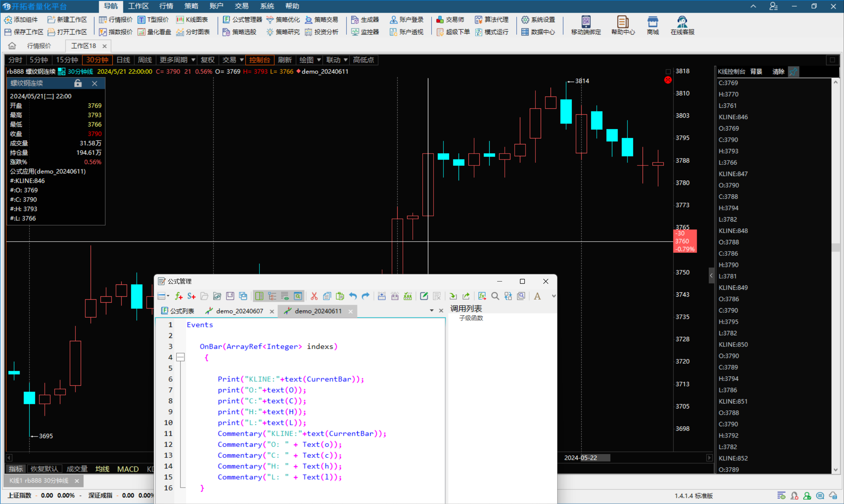Toggle the tree structure view in 公式管理
This screenshot has height=504, width=844.
point(272,296)
